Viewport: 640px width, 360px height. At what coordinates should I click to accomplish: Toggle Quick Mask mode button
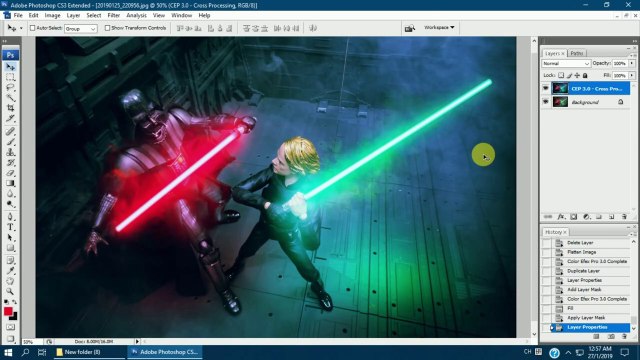pyautogui.click(x=10, y=327)
